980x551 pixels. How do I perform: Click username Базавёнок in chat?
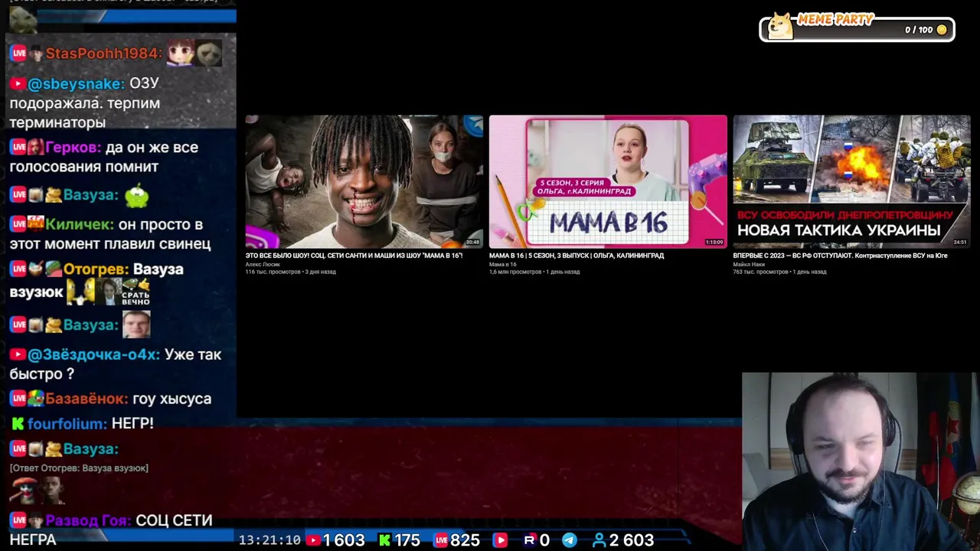coord(87,399)
